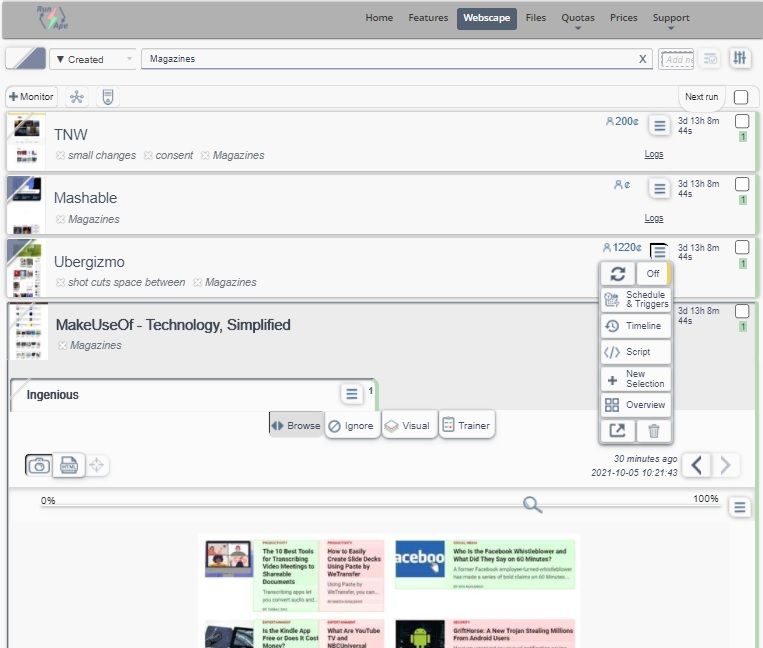Switch to Trainer mode
Screen dimensions: 763x648
[466, 426]
